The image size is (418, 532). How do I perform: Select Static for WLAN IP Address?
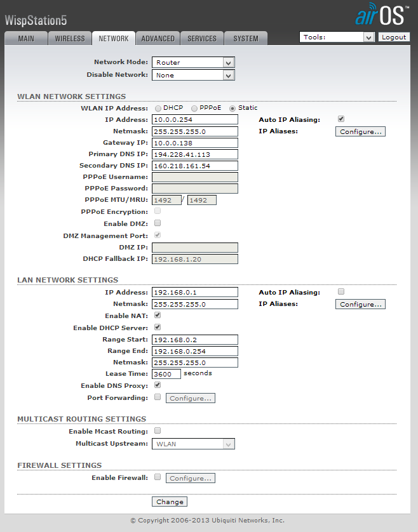pyautogui.click(x=233, y=109)
